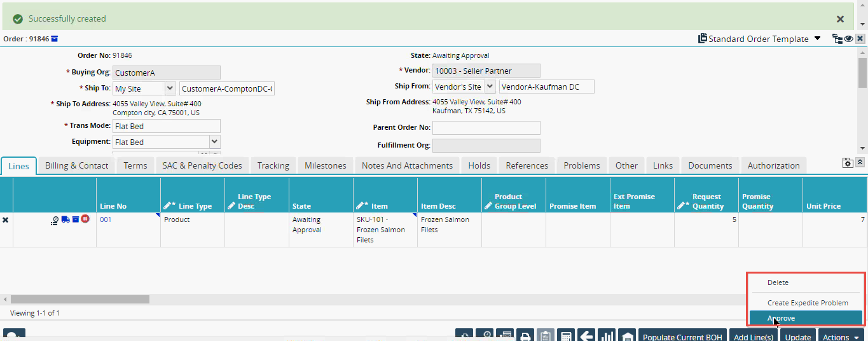The width and height of the screenshot is (868, 341).
Task: Open the Terms tab
Action: click(x=135, y=165)
